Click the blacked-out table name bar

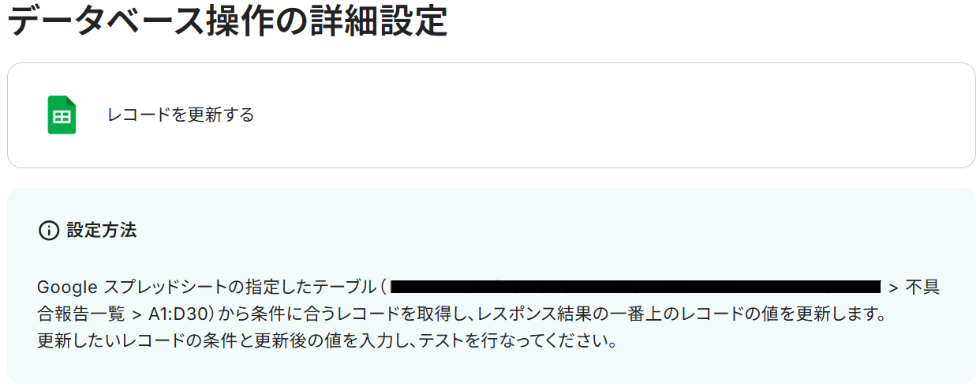tap(635, 287)
